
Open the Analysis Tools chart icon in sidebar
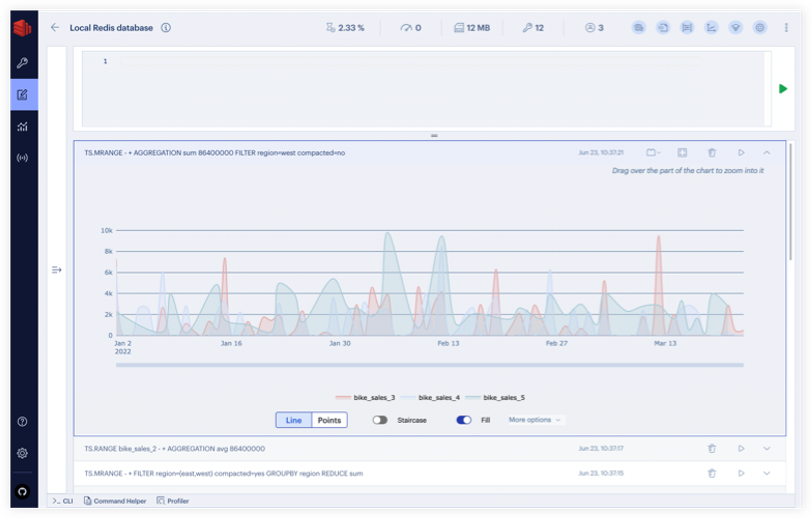click(x=22, y=126)
